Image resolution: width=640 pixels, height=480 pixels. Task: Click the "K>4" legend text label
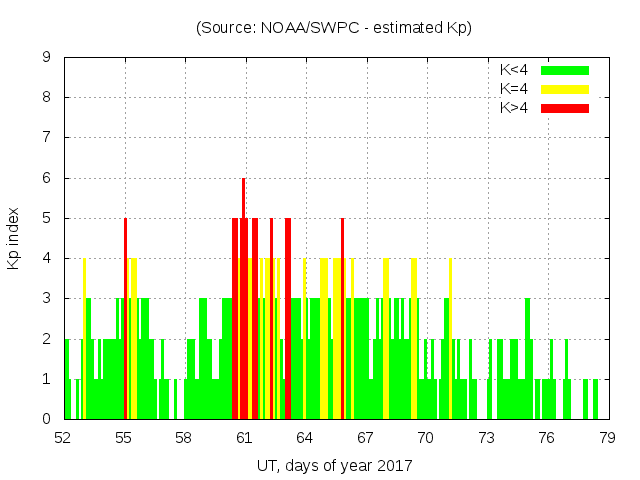[514, 107]
